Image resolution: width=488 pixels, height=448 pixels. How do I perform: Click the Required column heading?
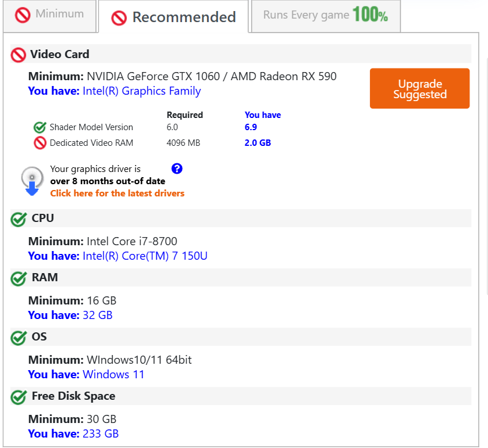point(185,115)
